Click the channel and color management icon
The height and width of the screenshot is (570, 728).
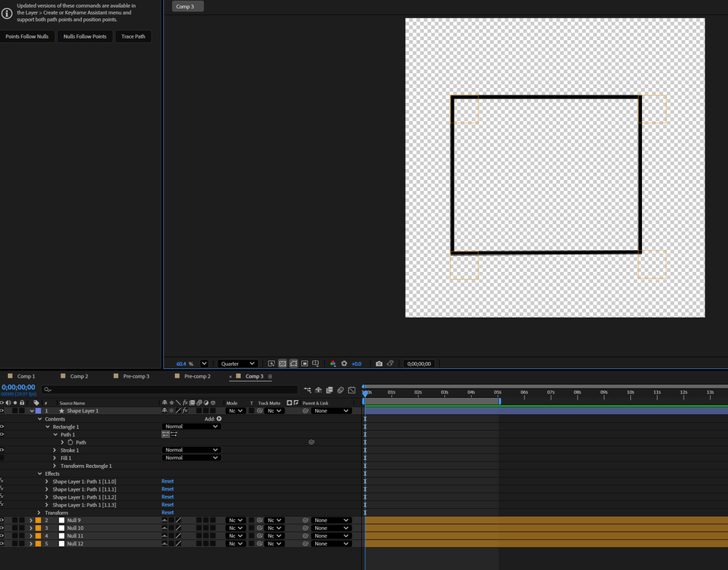tap(333, 364)
